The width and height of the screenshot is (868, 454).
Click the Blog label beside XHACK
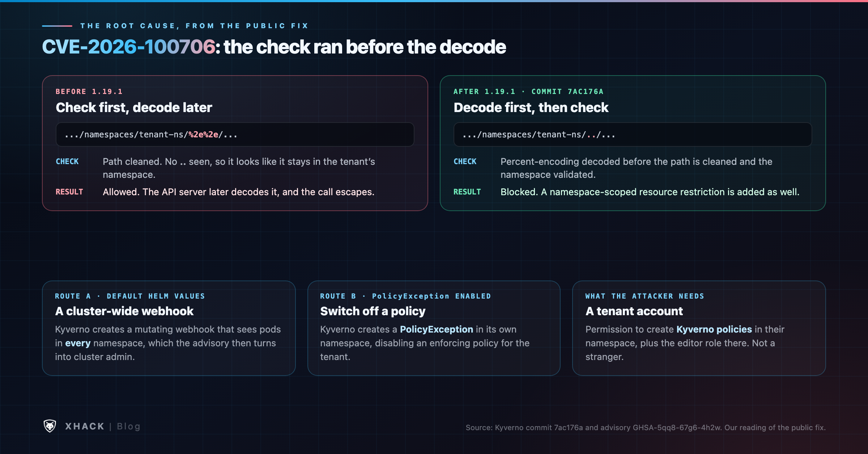pos(128,427)
